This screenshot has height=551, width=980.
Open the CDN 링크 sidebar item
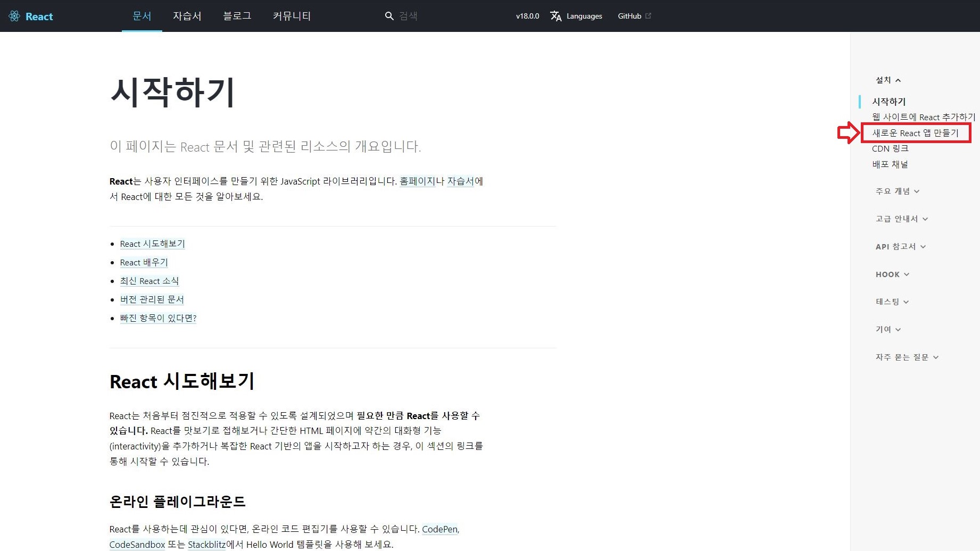click(x=890, y=148)
